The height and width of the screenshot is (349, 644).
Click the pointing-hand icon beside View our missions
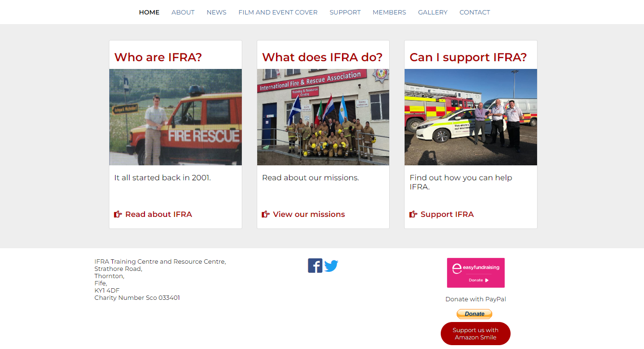(266, 214)
